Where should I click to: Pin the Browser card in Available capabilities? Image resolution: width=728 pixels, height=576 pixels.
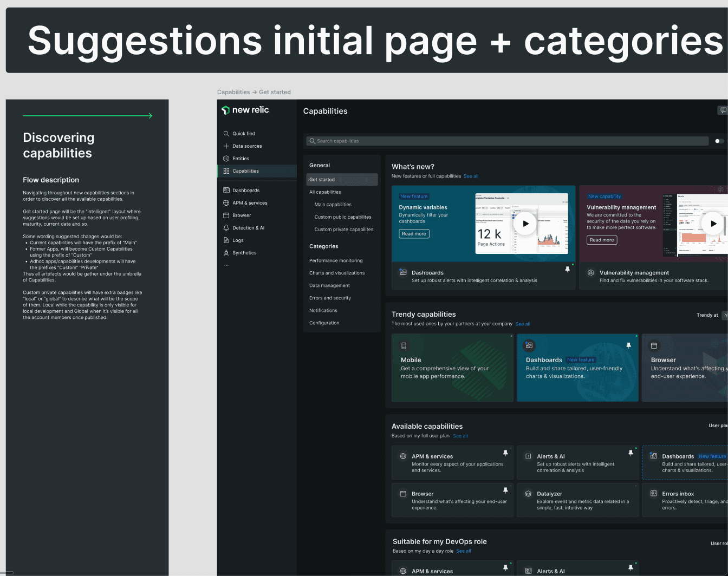505,490
